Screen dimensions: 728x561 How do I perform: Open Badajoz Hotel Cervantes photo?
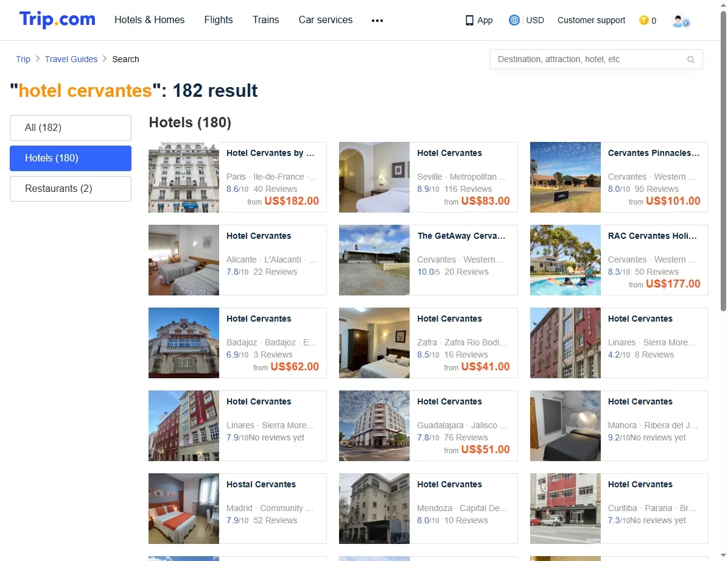tap(184, 342)
